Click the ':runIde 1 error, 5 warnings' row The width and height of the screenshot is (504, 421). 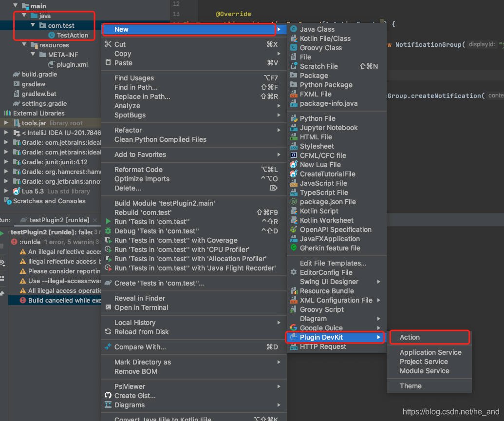55,242
